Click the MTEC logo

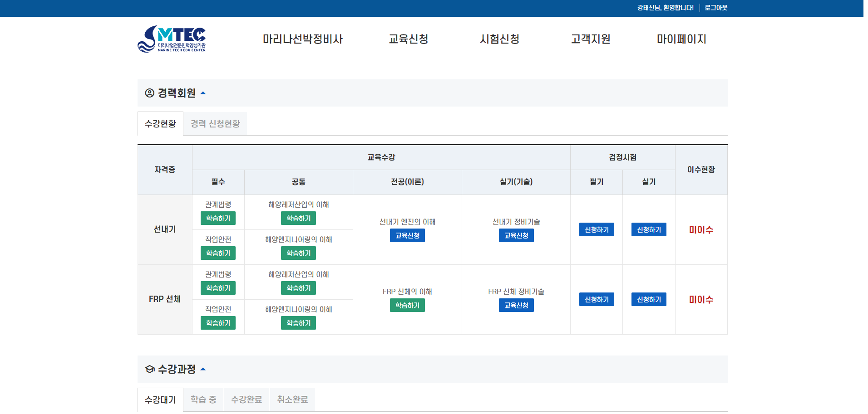172,39
